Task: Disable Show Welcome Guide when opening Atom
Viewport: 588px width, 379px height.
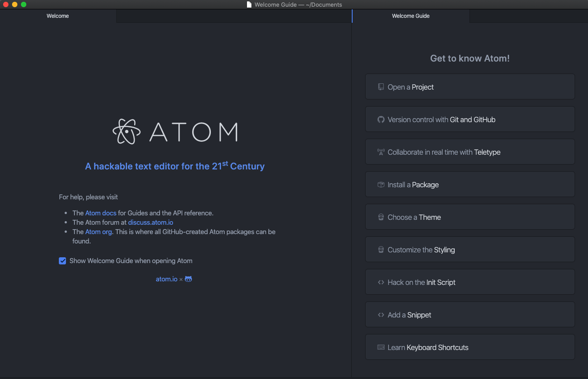Action: (62, 261)
